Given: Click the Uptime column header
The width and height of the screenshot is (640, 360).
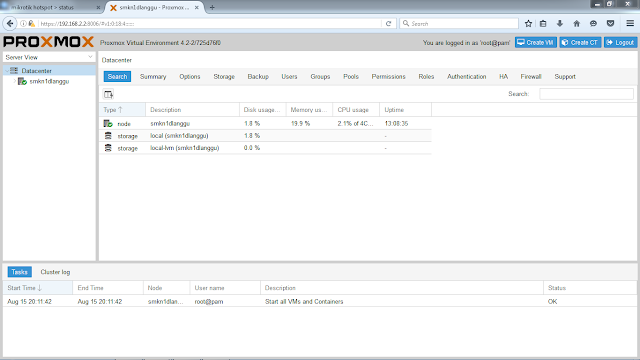Looking at the screenshot, I should coord(405,110).
